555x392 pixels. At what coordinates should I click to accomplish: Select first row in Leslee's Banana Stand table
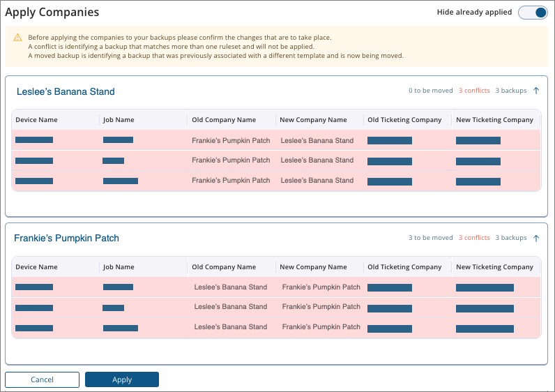275,140
